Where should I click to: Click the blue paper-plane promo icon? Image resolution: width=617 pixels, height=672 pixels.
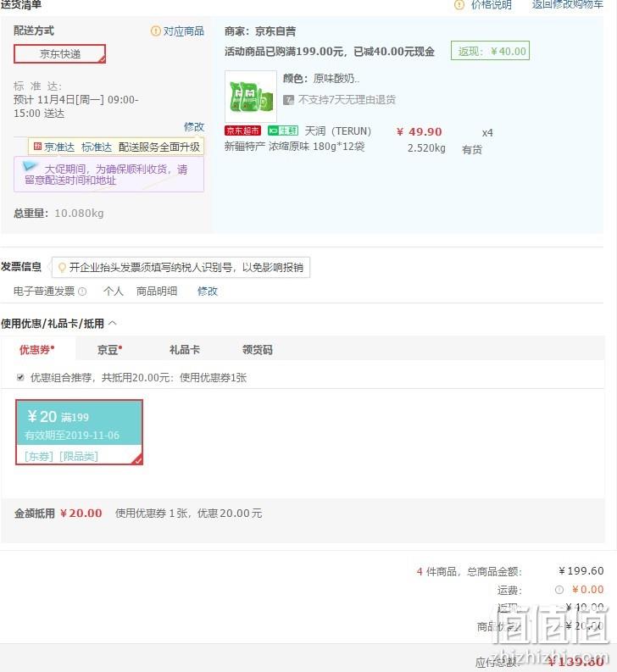coord(30,166)
